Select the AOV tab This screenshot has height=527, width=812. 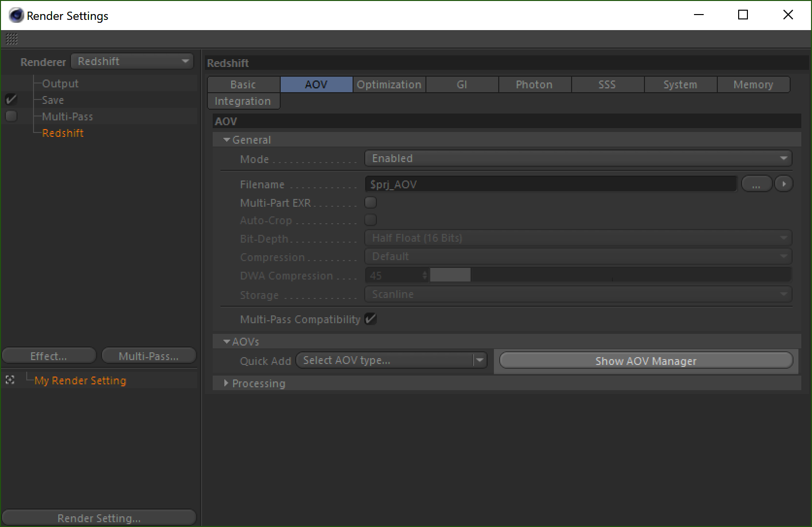click(316, 84)
